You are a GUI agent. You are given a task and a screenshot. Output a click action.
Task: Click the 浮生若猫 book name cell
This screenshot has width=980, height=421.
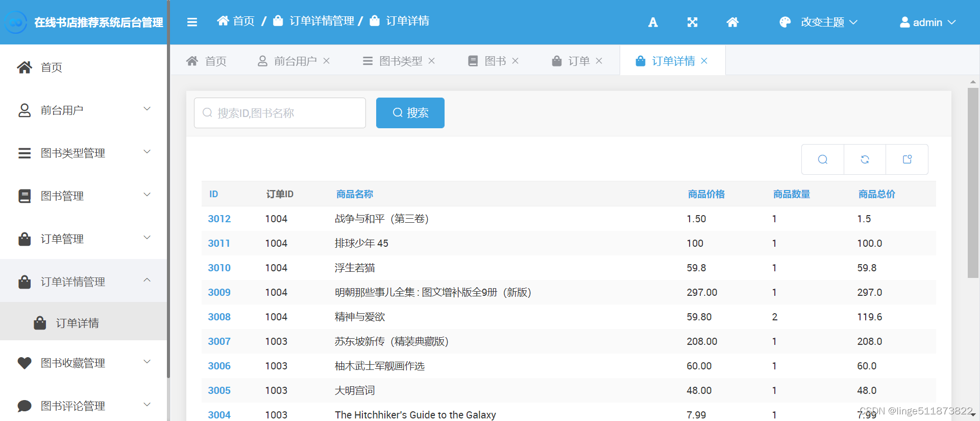pyautogui.click(x=355, y=268)
